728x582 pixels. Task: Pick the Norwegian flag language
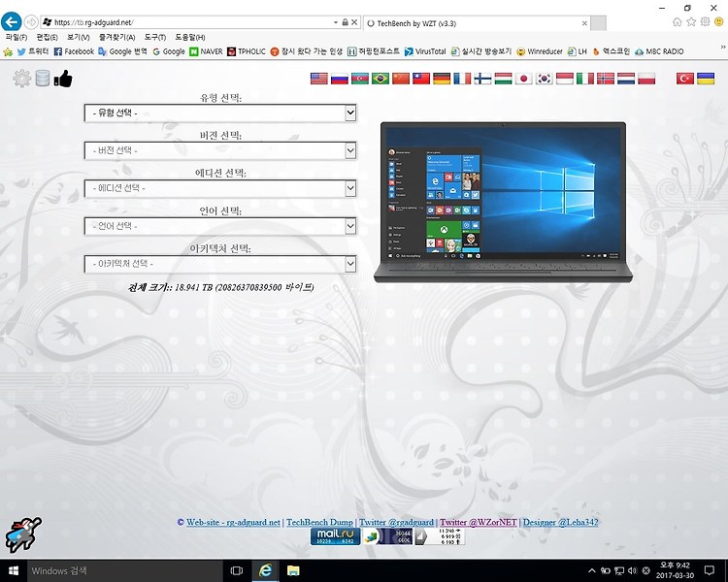click(606, 79)
